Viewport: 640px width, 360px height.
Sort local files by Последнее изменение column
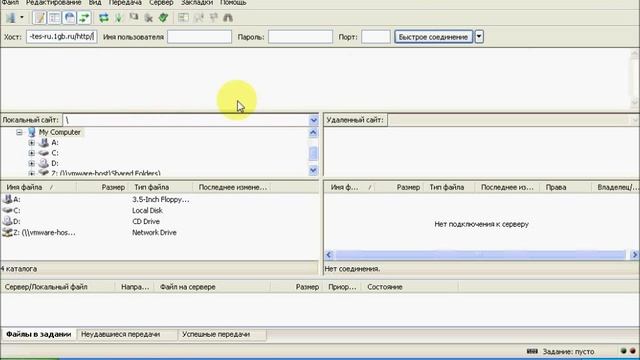(x=231, y=187)
